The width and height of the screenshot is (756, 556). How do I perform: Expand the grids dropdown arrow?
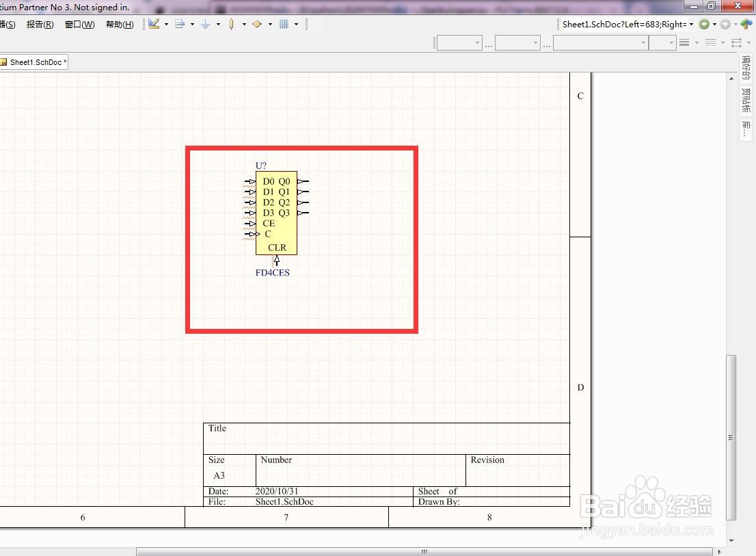tap(296, 24)
